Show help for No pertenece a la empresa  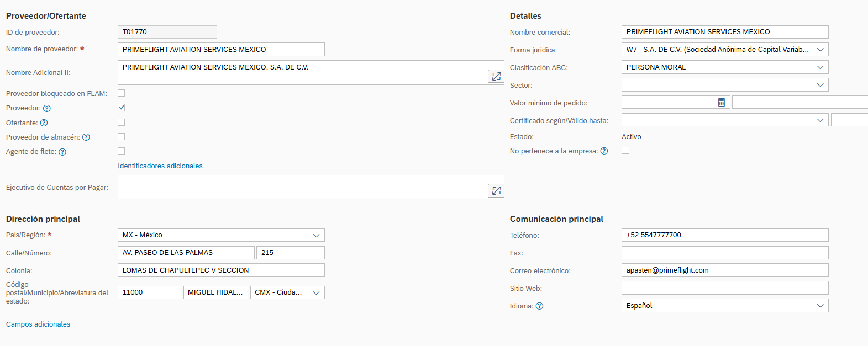coord(604,151)
